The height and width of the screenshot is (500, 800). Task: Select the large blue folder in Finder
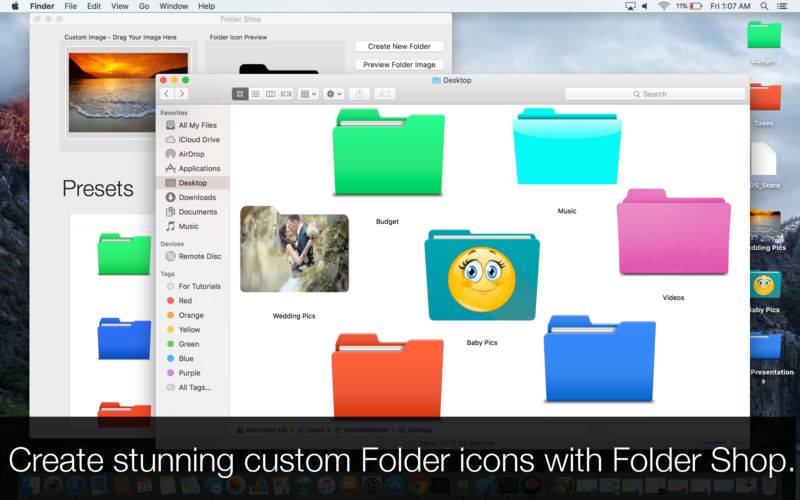coord(599,359)
